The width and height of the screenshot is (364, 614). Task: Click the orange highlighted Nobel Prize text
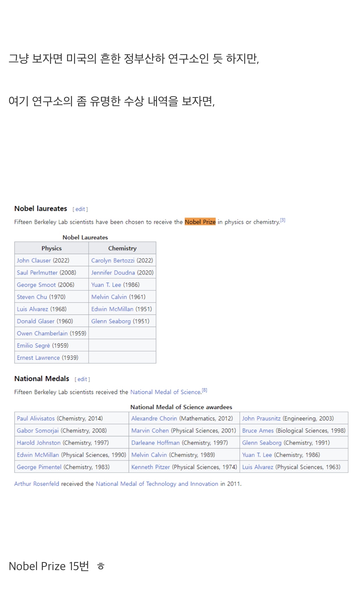(x=200, y=222)
